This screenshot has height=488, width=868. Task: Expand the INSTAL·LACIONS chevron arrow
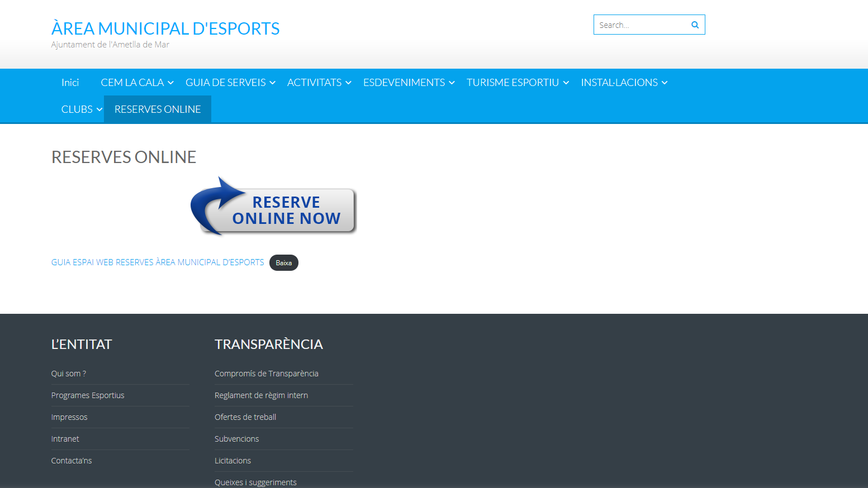[x=665, y=83]
